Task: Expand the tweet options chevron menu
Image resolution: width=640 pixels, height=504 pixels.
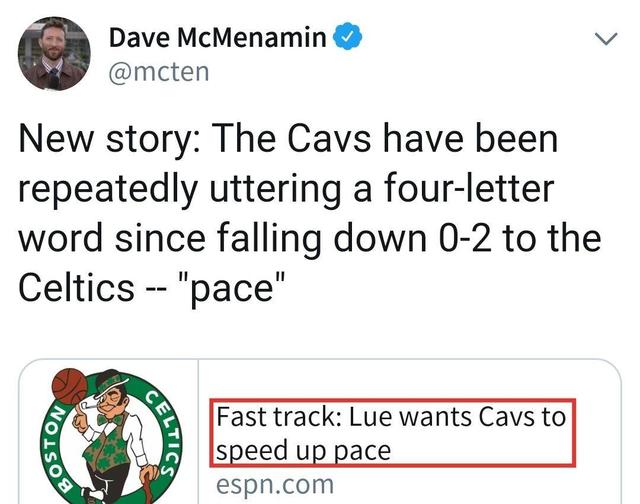Action: coord(606,41)
